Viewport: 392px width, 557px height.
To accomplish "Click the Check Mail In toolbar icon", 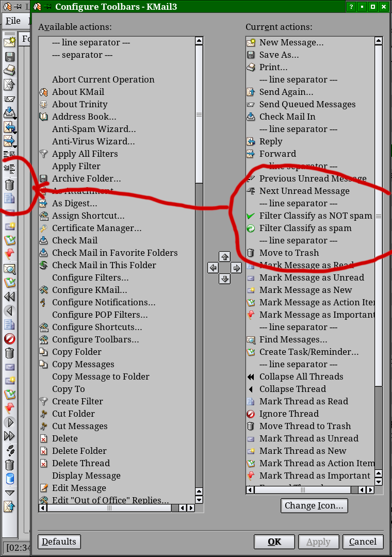I will pyautogui.click(x=10, y=113).
